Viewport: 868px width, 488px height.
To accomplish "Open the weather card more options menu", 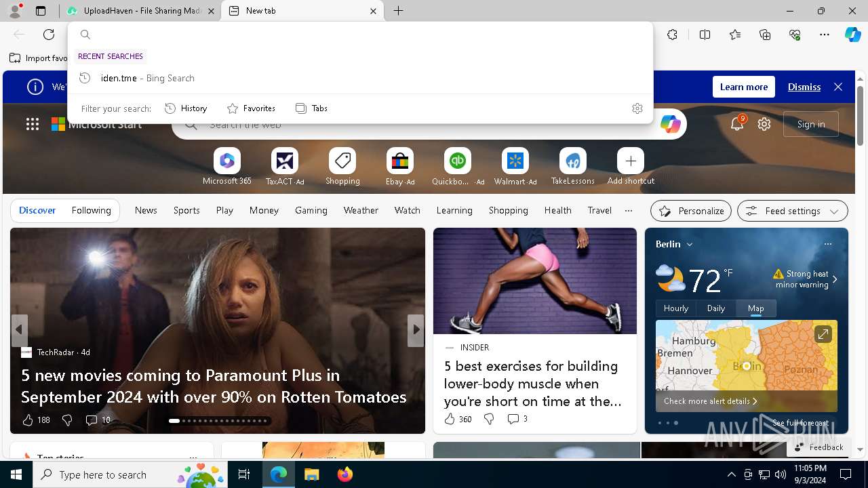I will [x=827, y=244].
